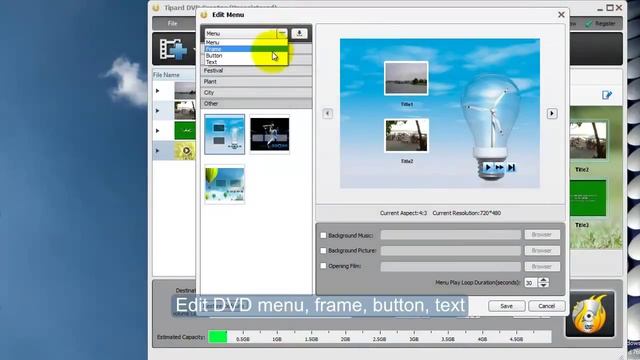This screenshot has height=360, width=640.
Task: Save the edited menu
Action: [x=507, y=306]
